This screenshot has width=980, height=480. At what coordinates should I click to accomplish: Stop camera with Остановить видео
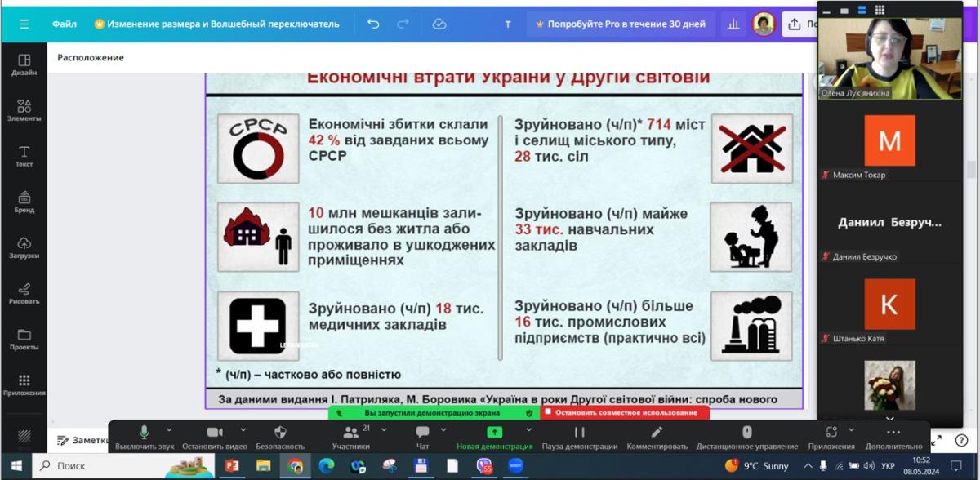[x=215, y=438]
